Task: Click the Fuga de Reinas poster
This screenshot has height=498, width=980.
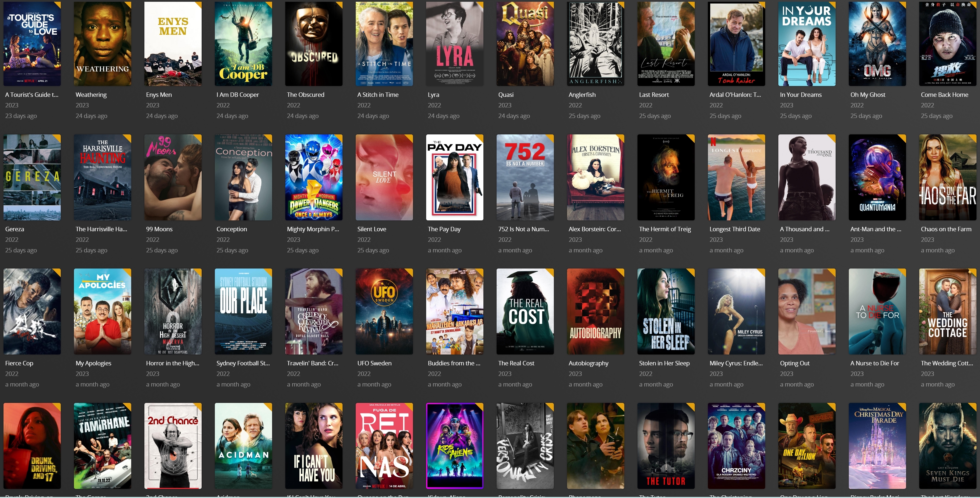Action: coord(384,446)
